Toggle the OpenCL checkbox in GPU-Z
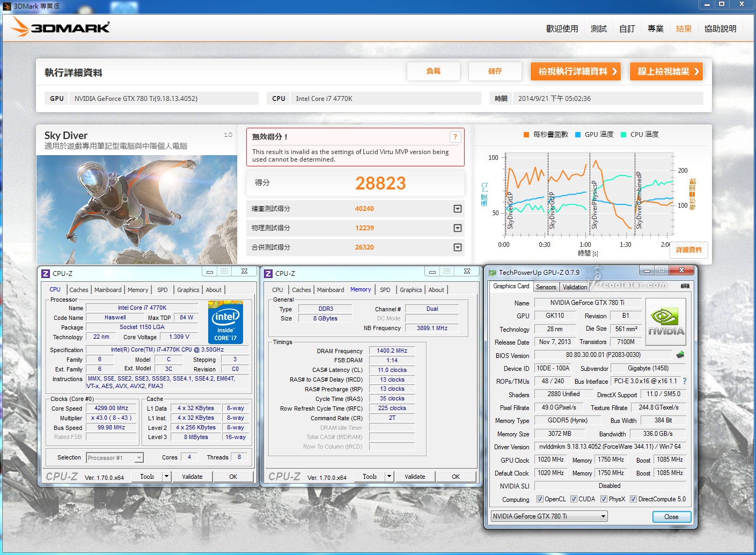Screen dimensions: 756x555 click(540, 499)
